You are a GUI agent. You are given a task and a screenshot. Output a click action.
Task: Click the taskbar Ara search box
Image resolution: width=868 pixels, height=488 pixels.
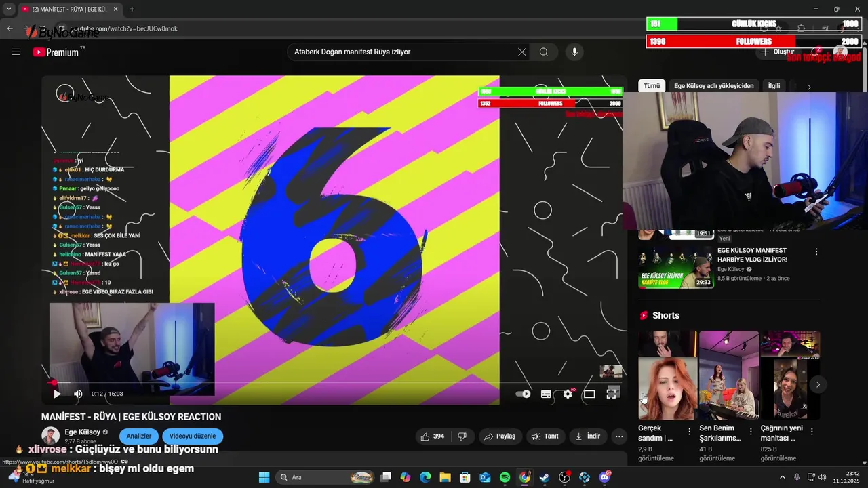pyautogui.click(x=325, y=477)
